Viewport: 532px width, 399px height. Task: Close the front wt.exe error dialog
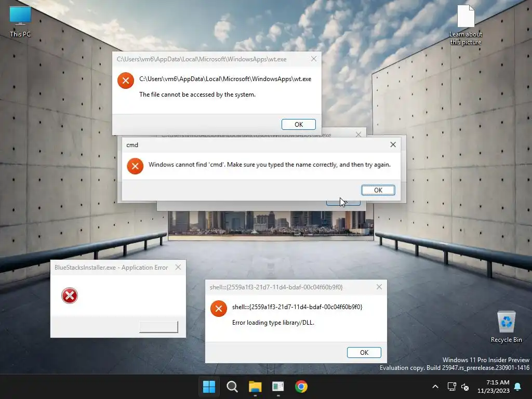coord(314,59)
